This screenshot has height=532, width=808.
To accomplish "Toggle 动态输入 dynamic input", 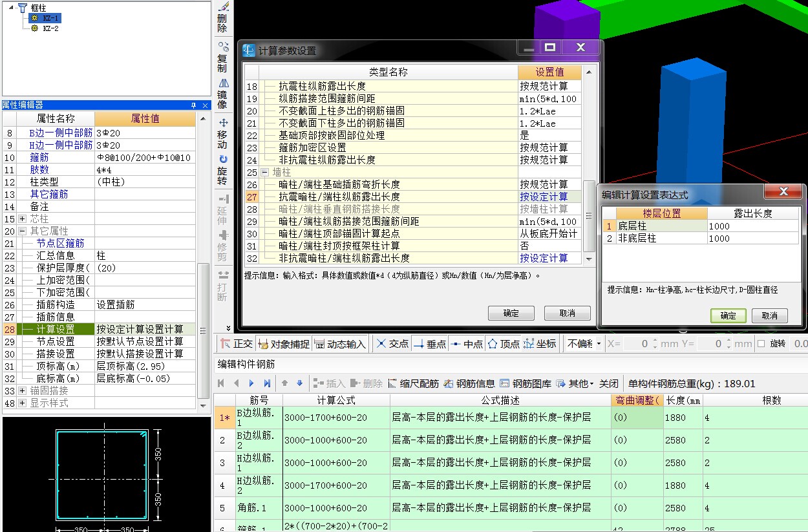I will pos(340,344).
